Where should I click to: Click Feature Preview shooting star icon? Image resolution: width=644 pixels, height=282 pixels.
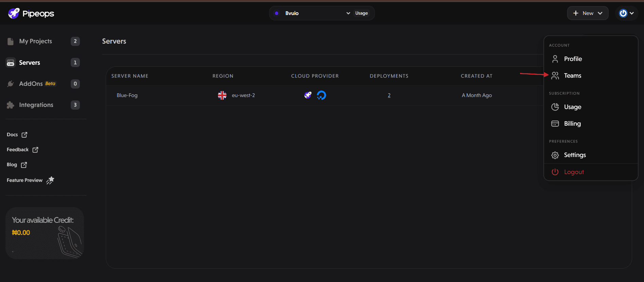[x=50, y=180]
